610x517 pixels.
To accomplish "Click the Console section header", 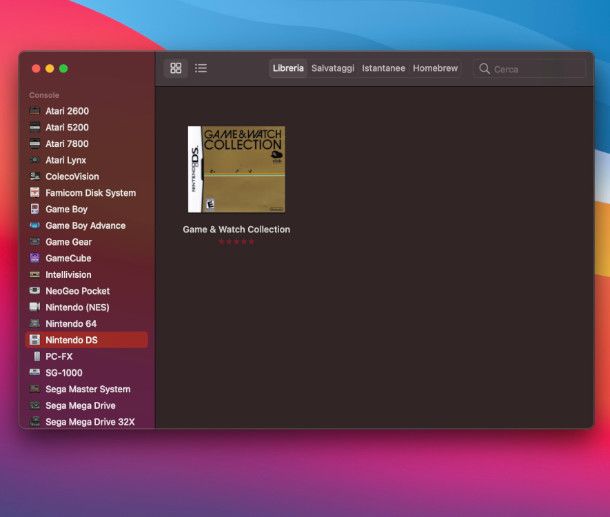I will click(x=44, y=95).
